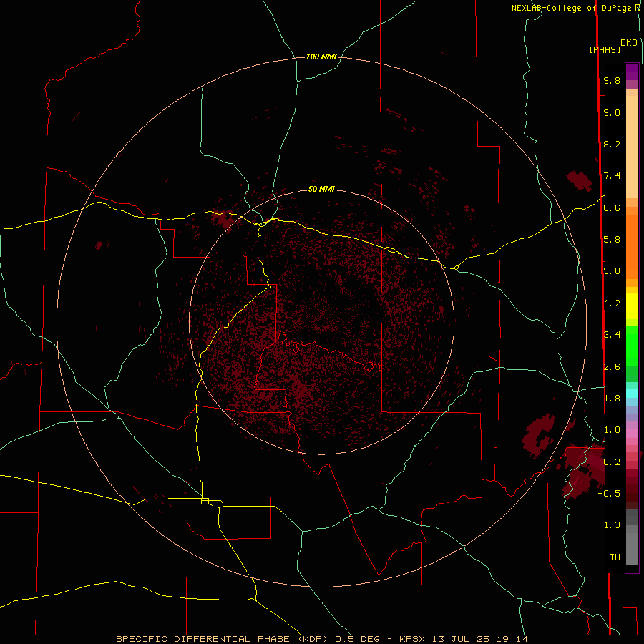Click the 6.6 legend value
This screenshot has height=644, width=644.
click(612, 208)
